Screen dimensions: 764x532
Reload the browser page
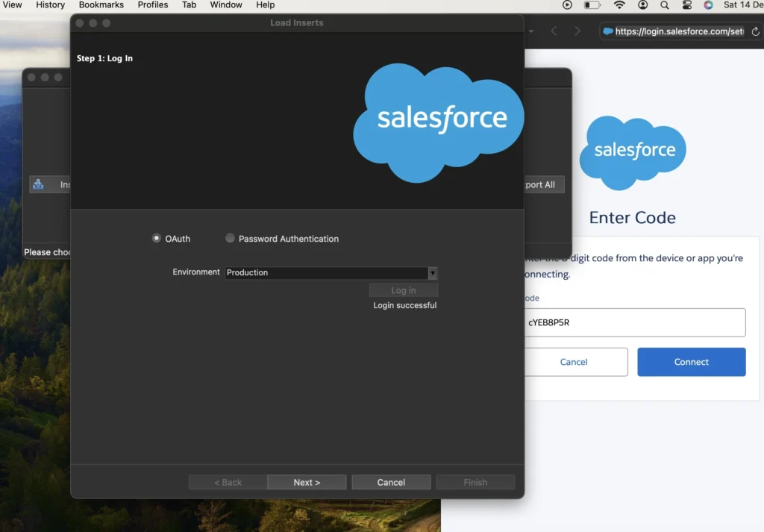point(755,31)
